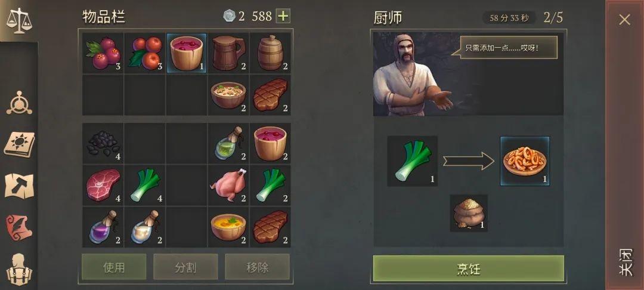The height and width of the screenshot is (290, 644).
Task: Open the sun book journal icon
Action: click(x=19, y=145)
